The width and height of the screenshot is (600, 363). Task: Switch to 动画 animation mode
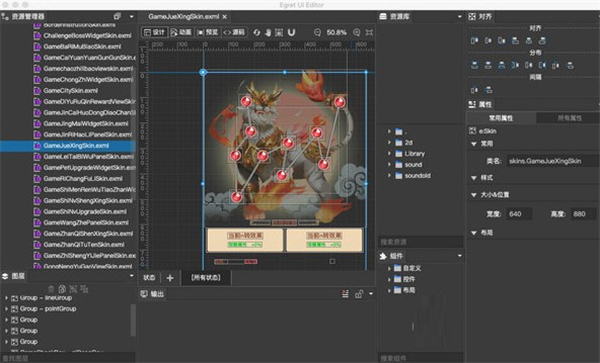(x=181, y=33)
